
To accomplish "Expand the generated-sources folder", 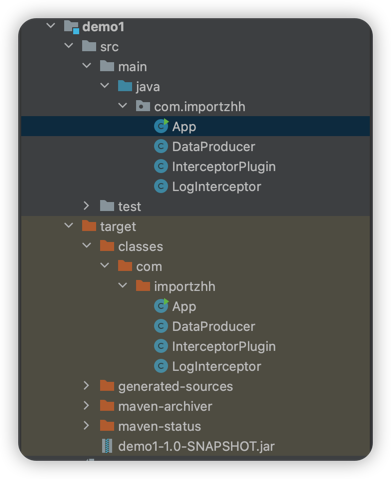I will tap(86, 386).
